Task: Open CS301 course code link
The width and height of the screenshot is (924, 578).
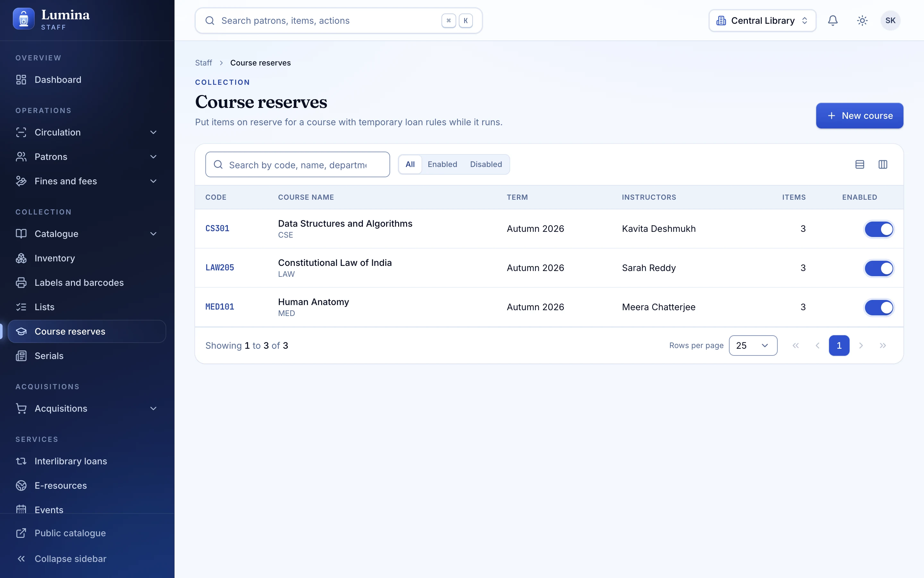Action: 217,229
